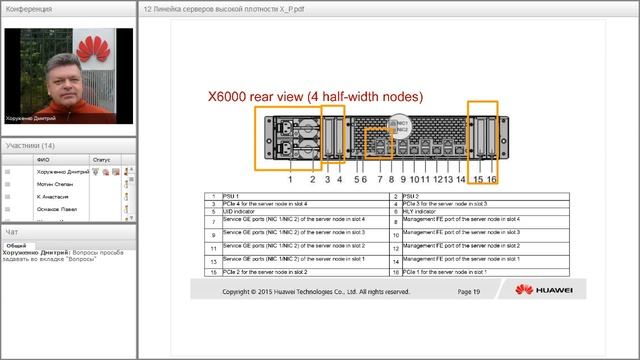
Task: Click PCIe 1 for server node slot 1 cell
Action: pos(486,272)
